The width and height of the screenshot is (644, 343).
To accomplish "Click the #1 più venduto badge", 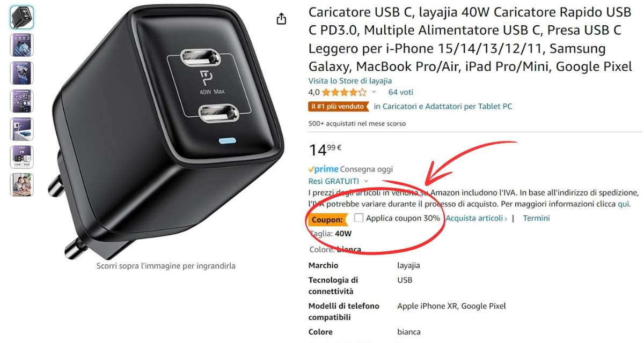I will click(339, 106).
